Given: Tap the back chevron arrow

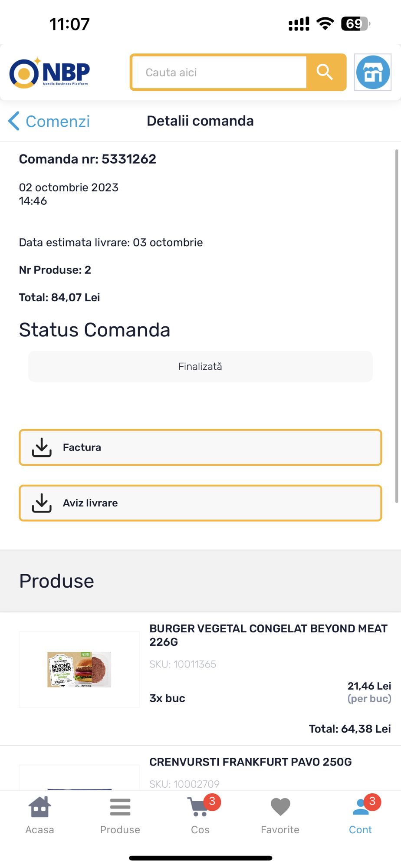Looking at the screenshot, I should coord(13,121).
